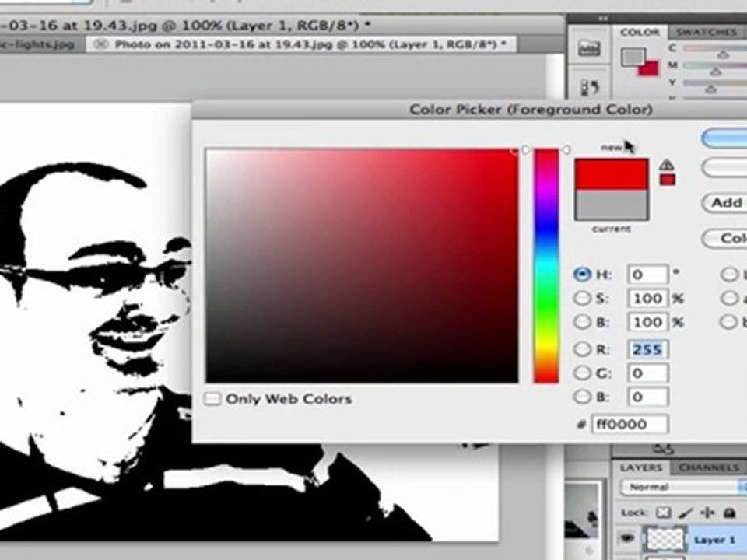Close the Photo on 2011-03-16 document tab

pos(100,45)
